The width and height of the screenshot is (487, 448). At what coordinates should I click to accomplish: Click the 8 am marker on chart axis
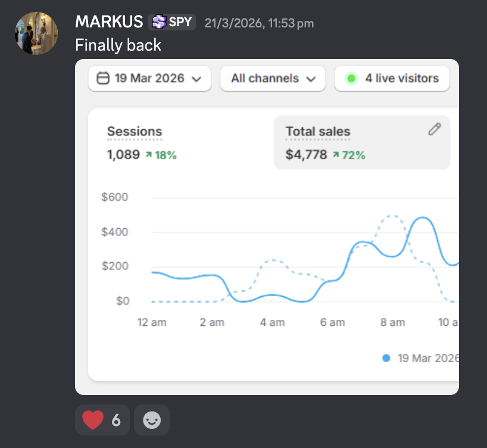(x=392, y=322)
